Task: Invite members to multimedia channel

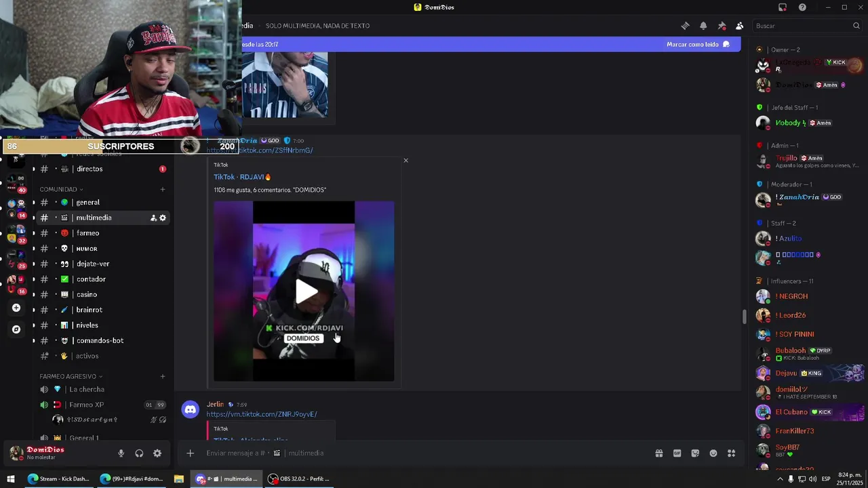Action: [153, 218]
